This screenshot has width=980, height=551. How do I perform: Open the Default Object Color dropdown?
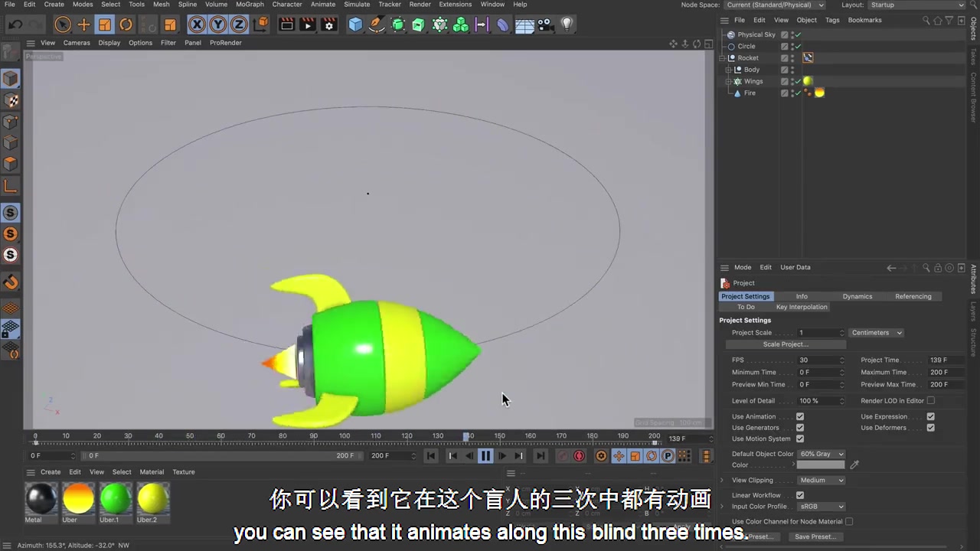click(x=821, y=454)
